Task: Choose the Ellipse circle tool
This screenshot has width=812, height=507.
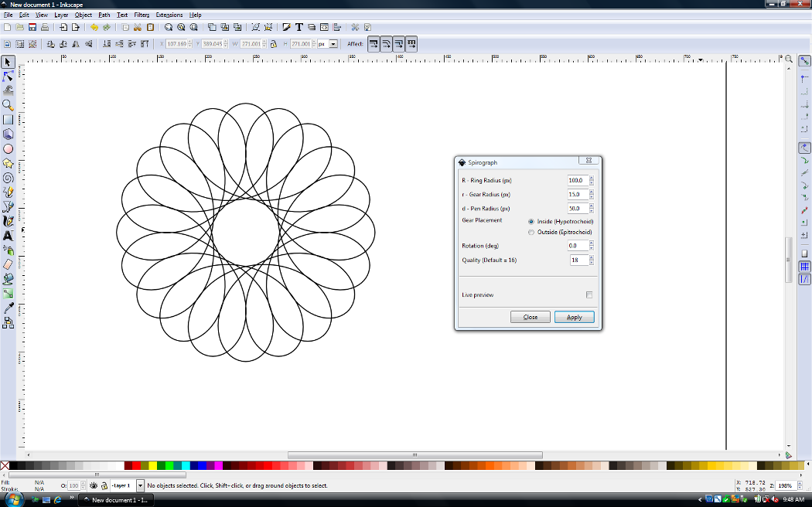Action: pyautogui.click(x=8, y=148)
